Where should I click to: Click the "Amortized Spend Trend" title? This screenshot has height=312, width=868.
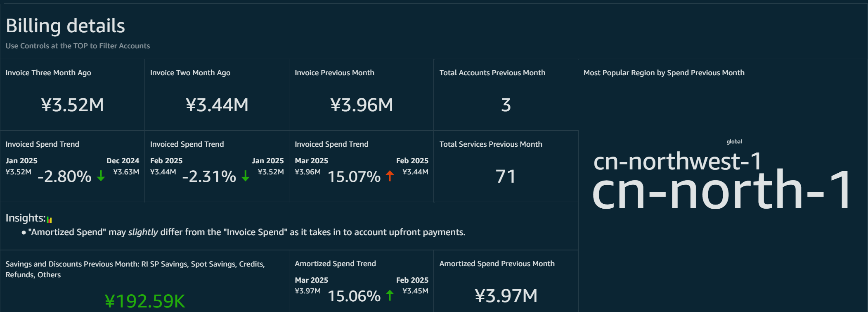[x=336, y=264]
